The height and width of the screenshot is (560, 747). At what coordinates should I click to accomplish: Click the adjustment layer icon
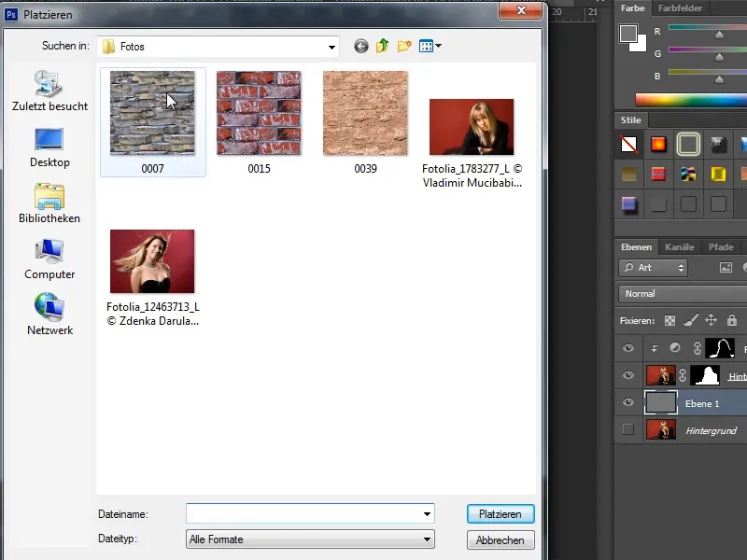[x=675, y=348]
